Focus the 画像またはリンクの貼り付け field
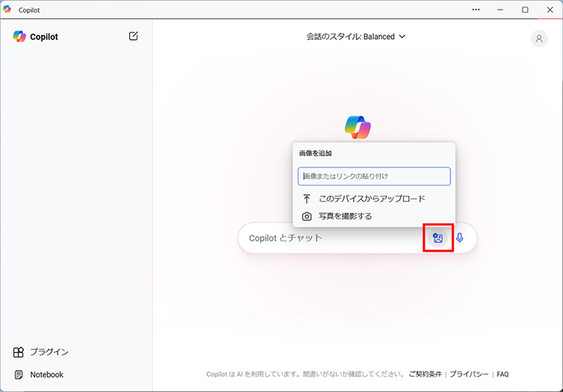Viewport: 563px width, 392px height. [x=374, y=176]
